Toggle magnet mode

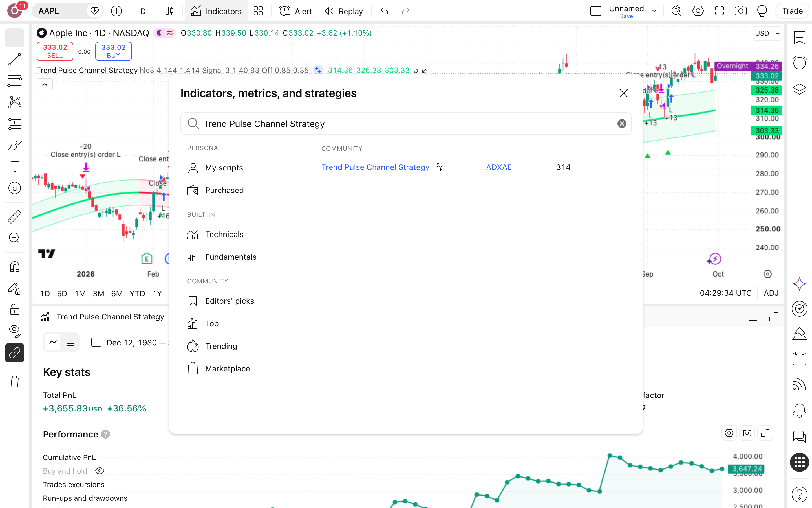[x=14, y=267]
